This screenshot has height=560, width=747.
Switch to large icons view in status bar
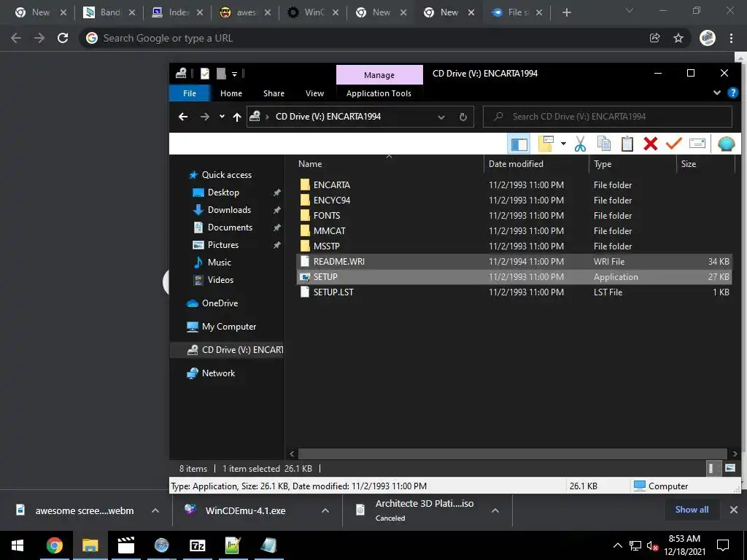pyautogui.click(x=729, y=469)
